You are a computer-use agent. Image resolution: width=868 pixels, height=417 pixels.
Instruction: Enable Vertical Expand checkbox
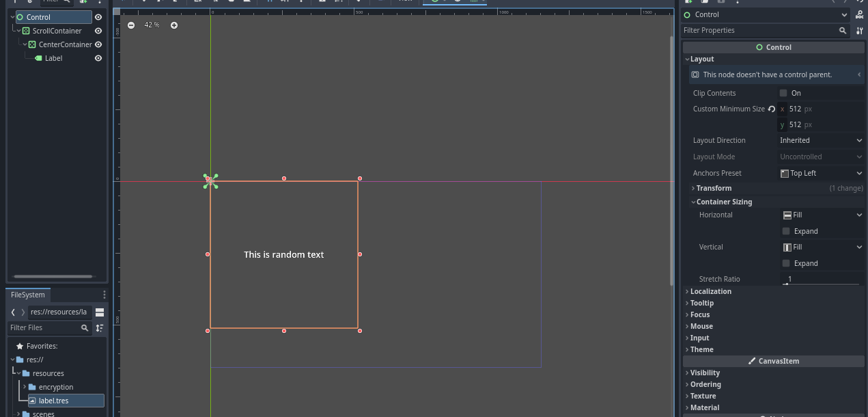click(786, 263)
